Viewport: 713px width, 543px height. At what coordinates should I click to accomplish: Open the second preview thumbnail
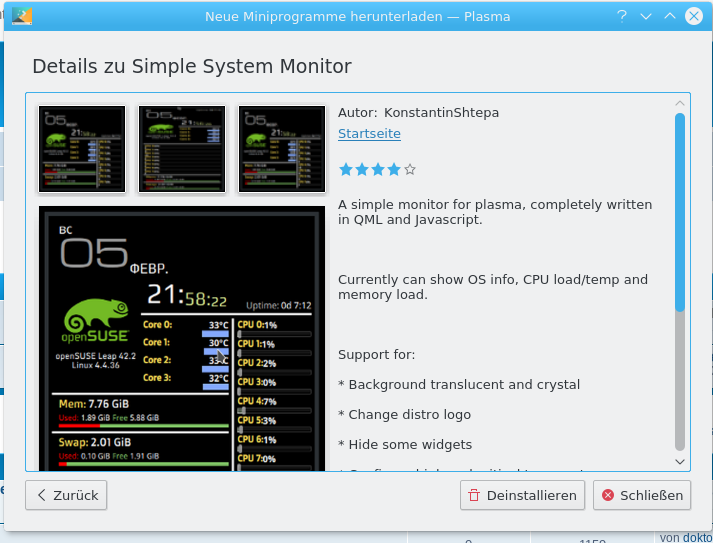[x=182, y=149]
